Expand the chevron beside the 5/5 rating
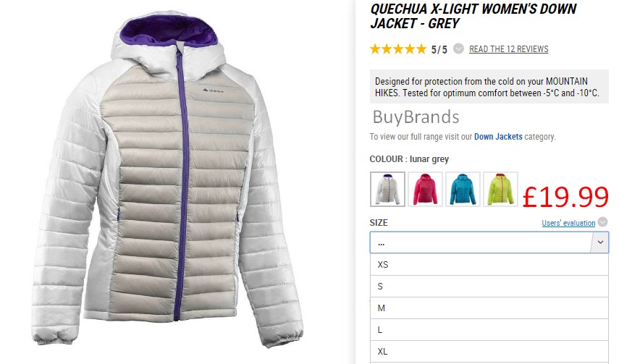The height and width of the screenshot is (364, 619). pos(458,48)
